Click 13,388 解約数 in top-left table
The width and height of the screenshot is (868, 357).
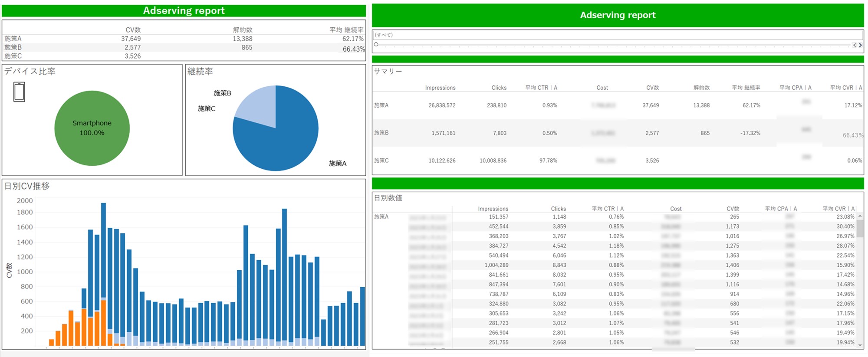click(x=242, y=39)
